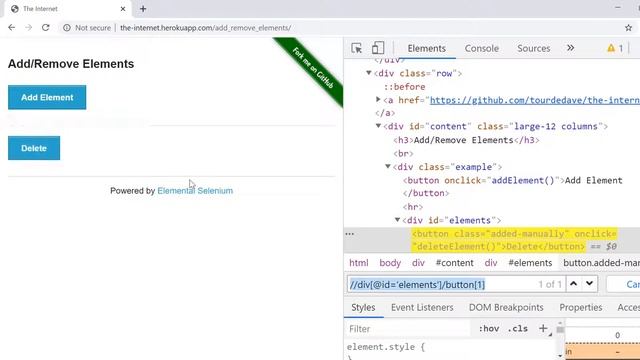640x360 pixels.
Task: Toggle .cls class editor
Action: click(x=518, y=329)
